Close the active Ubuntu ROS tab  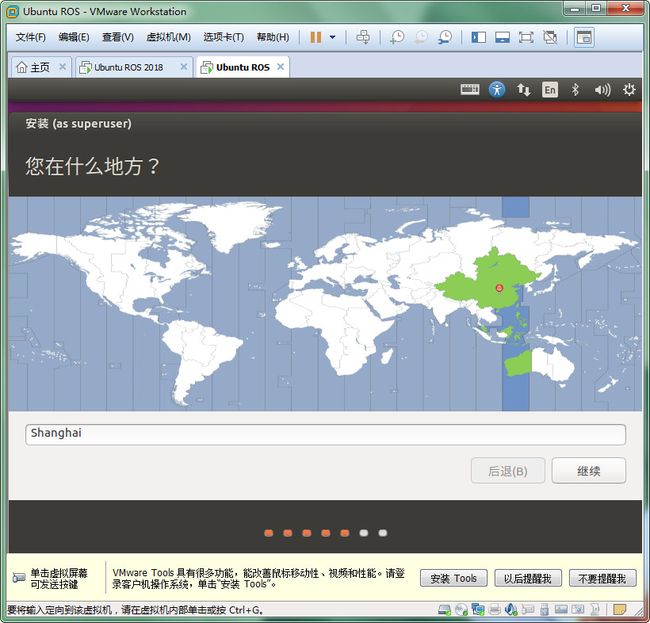pos(281,67)
